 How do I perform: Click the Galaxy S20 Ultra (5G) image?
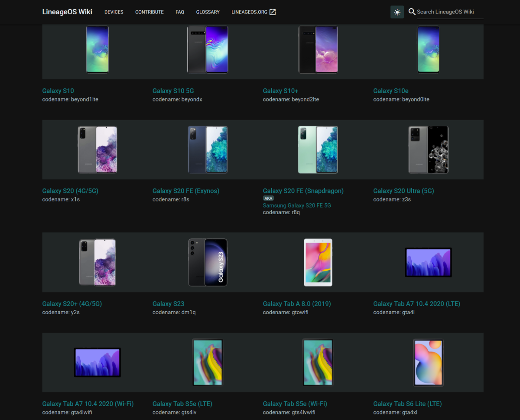(x=429, y=150)
